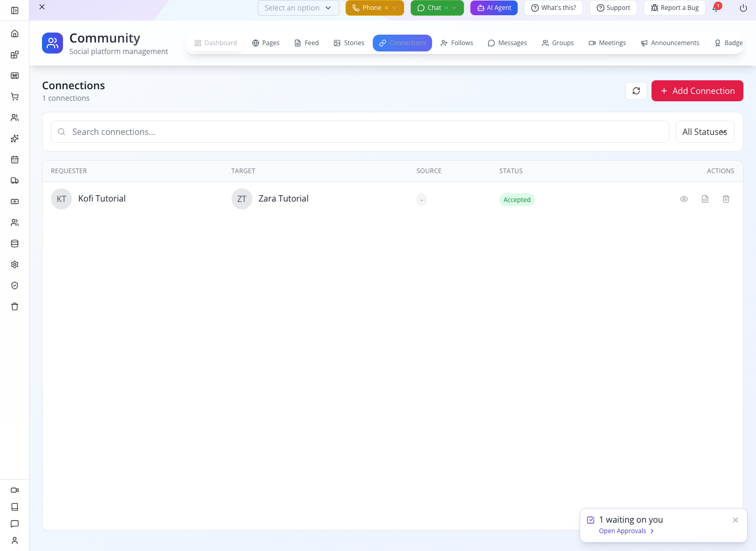Open the book docs icon at sidebar bottom
The width and height of the screenshot is (756, 551).
pos(15,507)
